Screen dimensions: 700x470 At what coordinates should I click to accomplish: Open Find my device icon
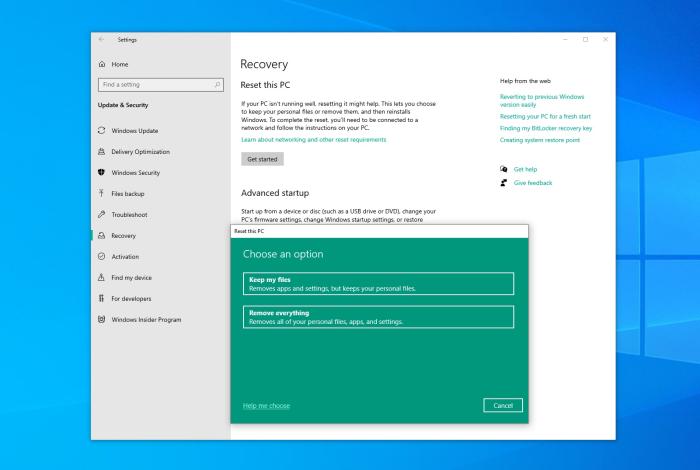click(x=101, y=278)
